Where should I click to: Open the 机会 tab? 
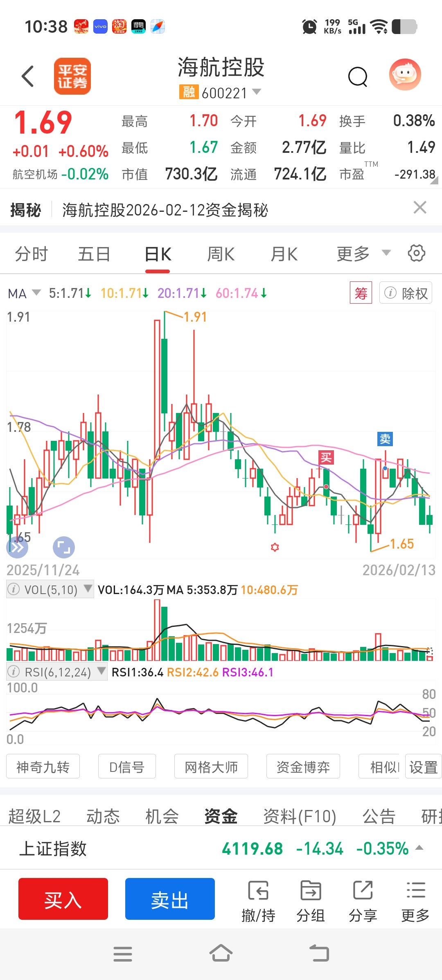(162, 817)
